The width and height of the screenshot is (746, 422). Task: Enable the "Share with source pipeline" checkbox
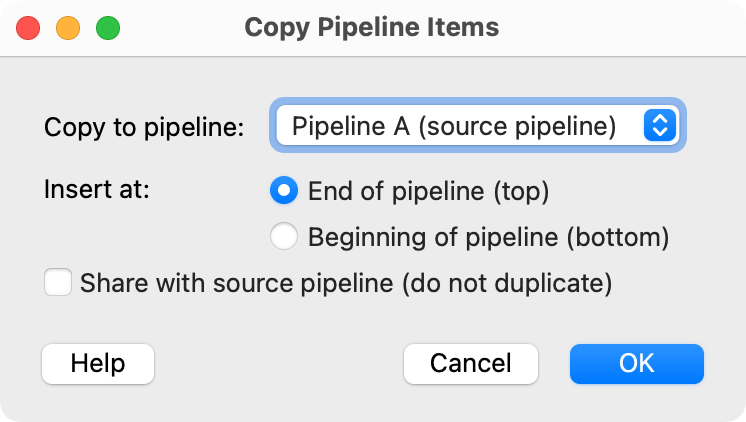58,283
